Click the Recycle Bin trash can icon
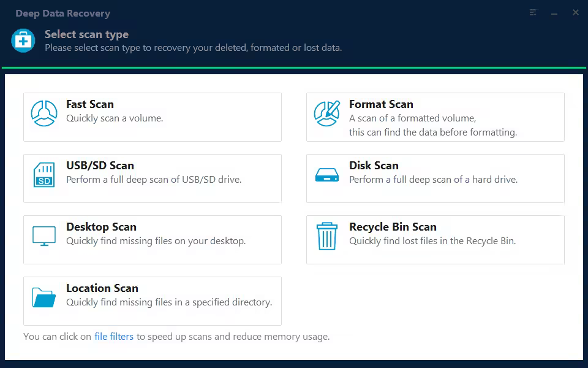 [326, 236]
